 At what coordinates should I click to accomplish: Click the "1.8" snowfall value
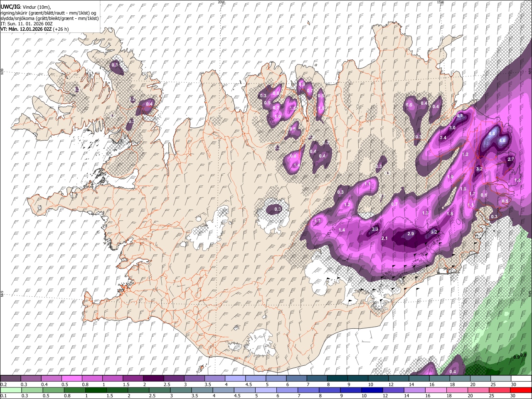450,214
